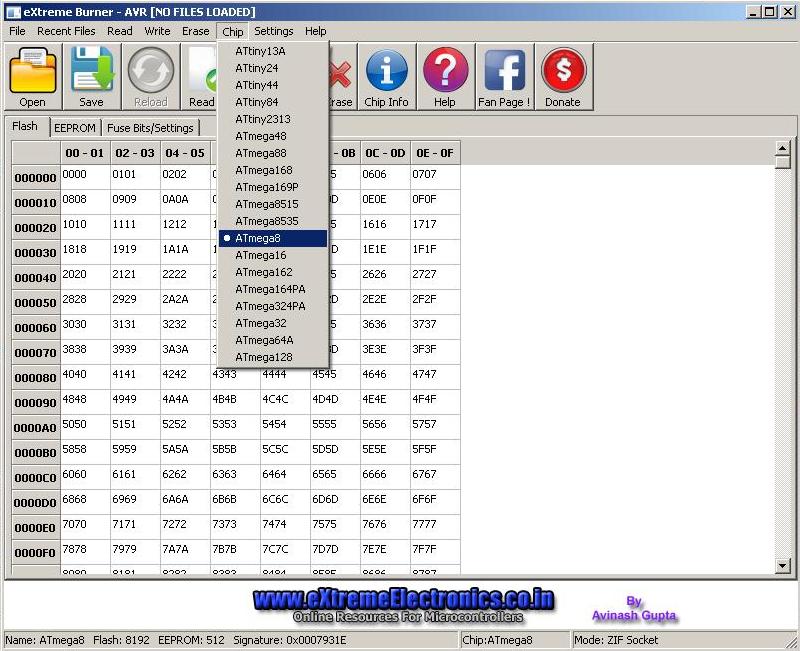Click the hex cell containing 7F7F
Viewport: 800px width, 651px height.
coord(435,553)
